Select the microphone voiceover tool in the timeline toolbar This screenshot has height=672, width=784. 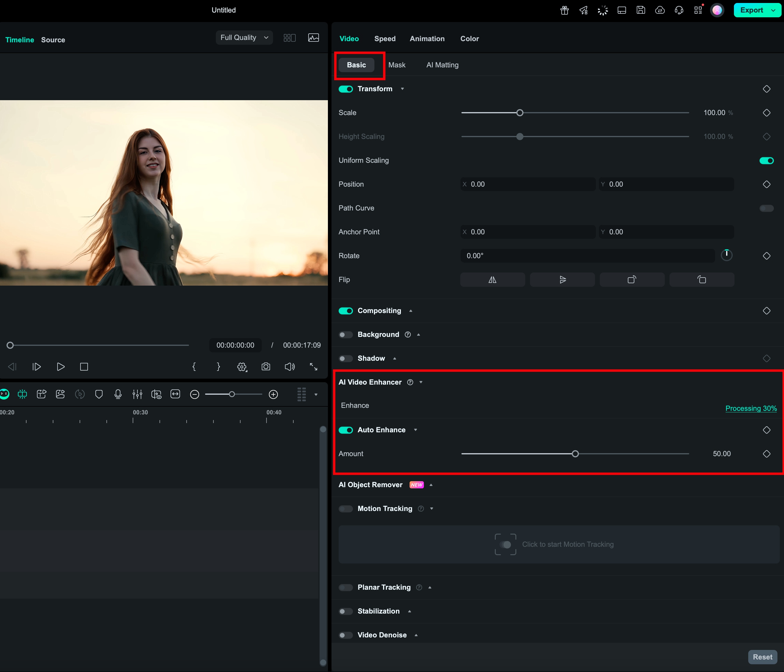coord(118,394)
